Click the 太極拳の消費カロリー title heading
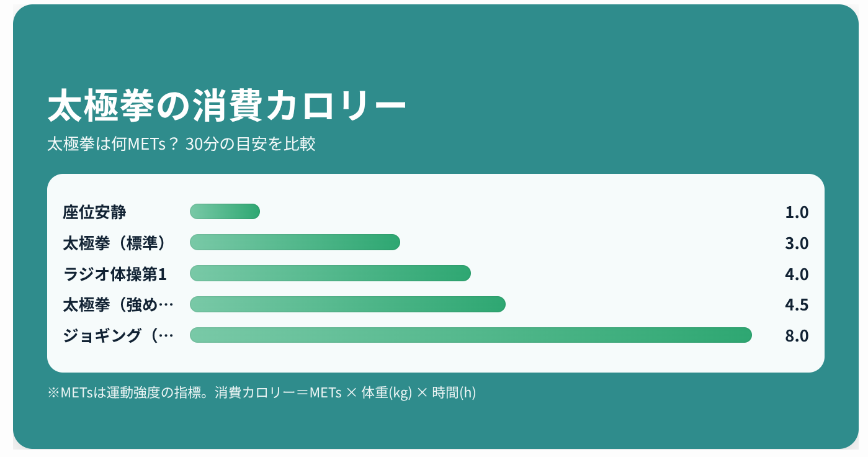Viewport: 868px width, 457px height. pyautogui.click(x=226, y=106)
